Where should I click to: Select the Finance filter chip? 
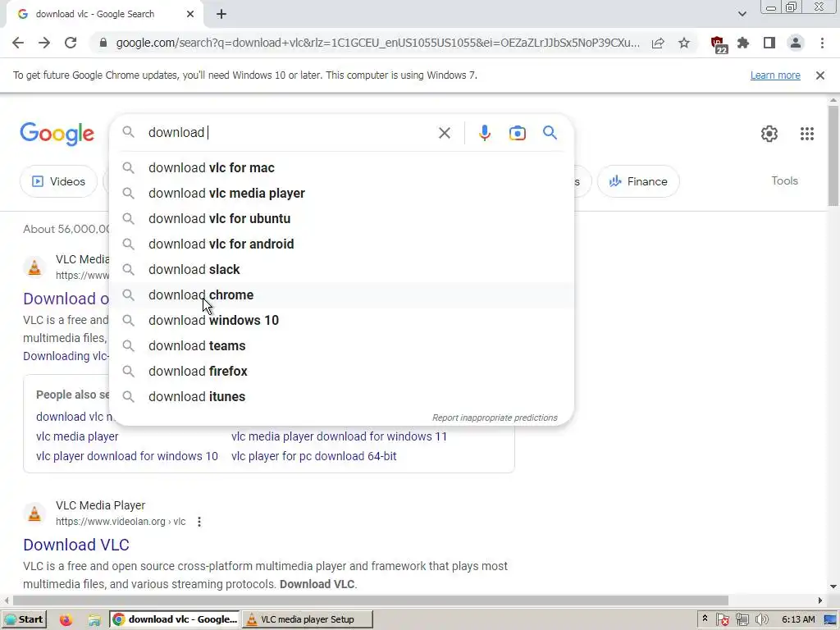point(638,181)
